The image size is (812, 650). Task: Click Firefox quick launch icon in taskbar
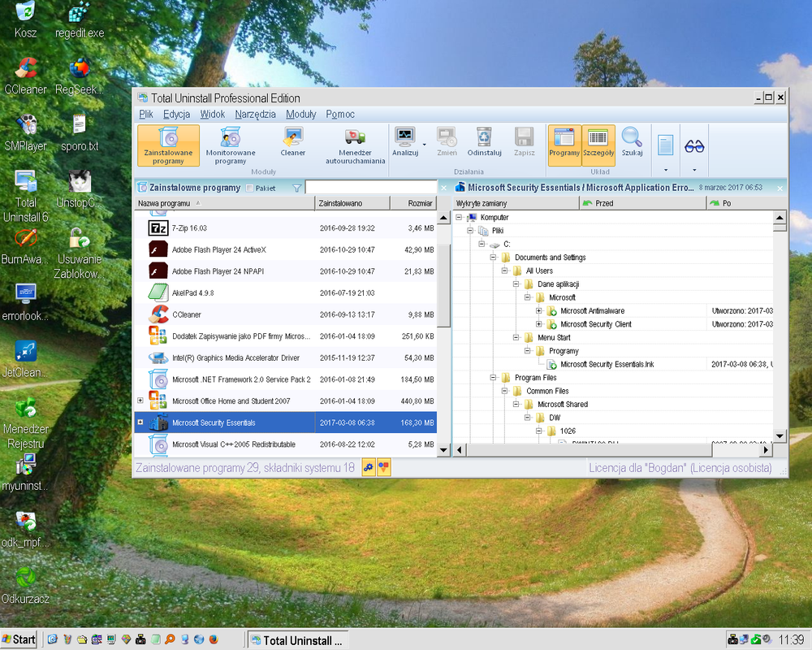[214, 639]
